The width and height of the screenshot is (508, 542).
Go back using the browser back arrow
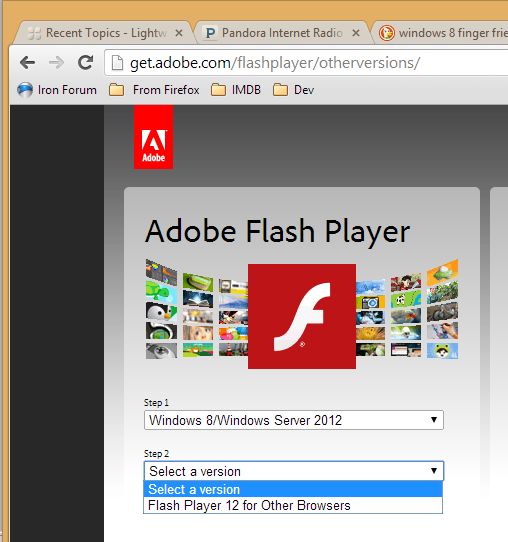pos(27,63)
